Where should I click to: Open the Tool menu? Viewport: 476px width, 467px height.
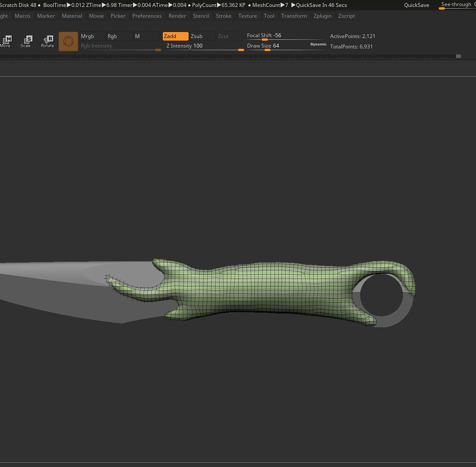tap(269, 16)
